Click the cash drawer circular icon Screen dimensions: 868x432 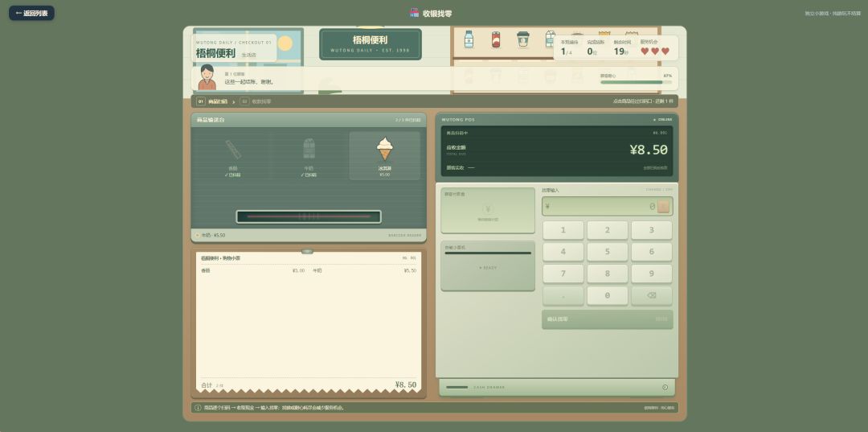(x=665, y=387)
